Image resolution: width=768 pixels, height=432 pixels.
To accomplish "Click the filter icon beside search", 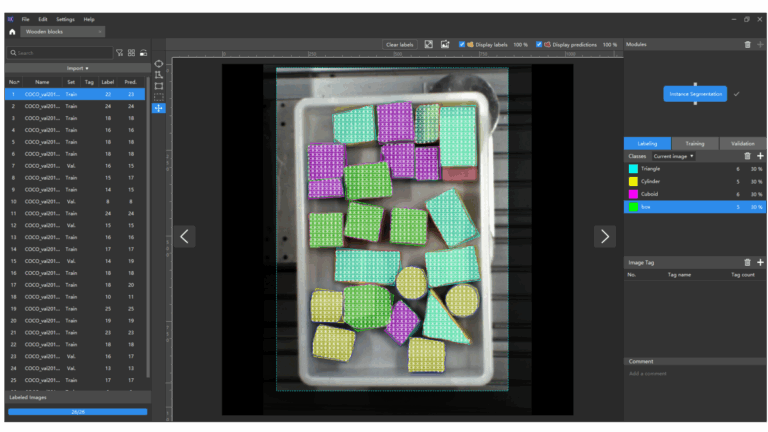I will (120, 52).
